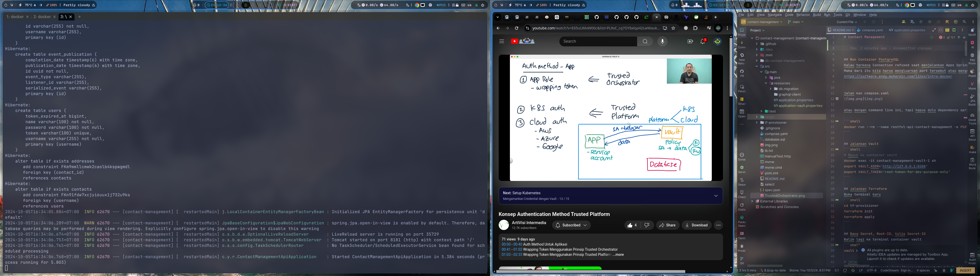Image resolution: width=980 pixels, height=276 pixels.
Task: Expand the tf-provisioner folder
Action: click(x=757, y=123)
